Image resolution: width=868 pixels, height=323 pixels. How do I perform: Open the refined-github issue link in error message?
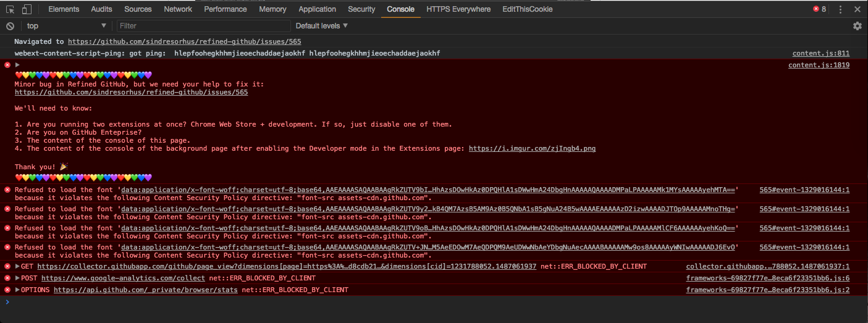pyautogui.click(x=131, y=93)
